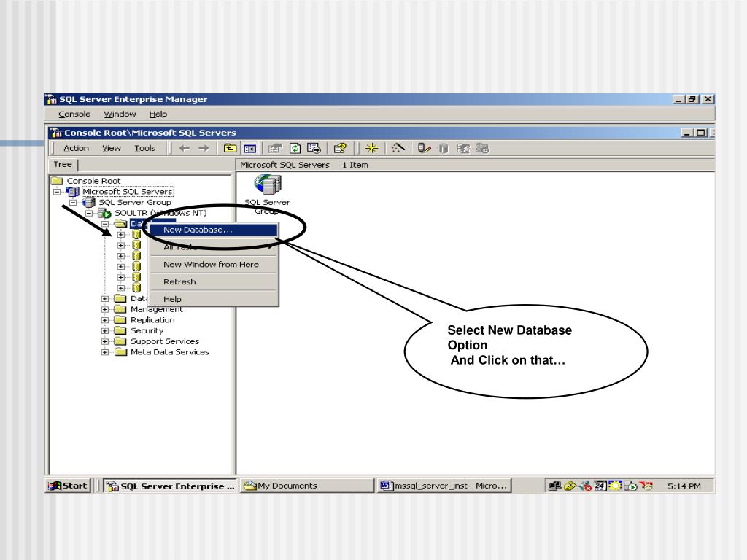Open the Action menu

click(76, 149)
